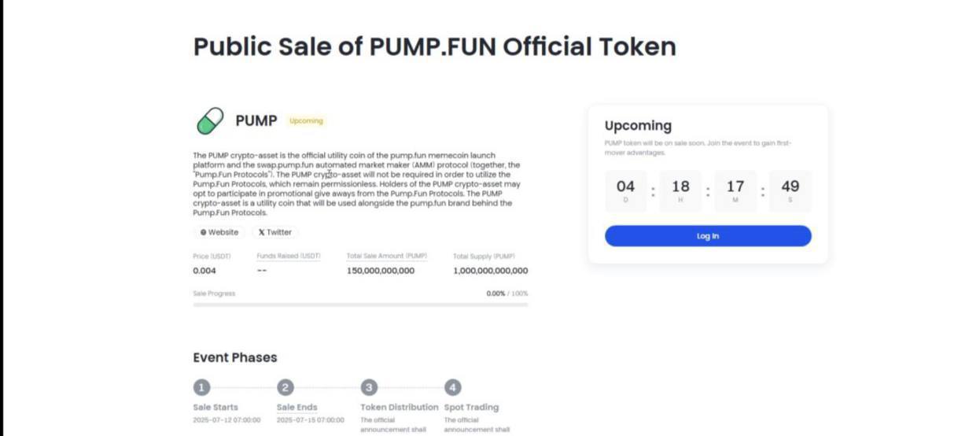Open the X Twitter link button
980x436 pixels.
pos(275,232)
